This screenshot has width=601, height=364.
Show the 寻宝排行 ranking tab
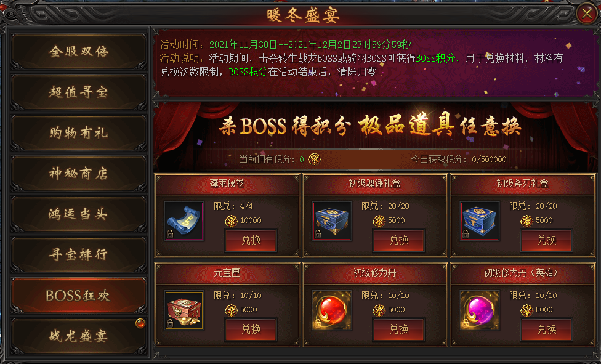(x=79, y=255)
